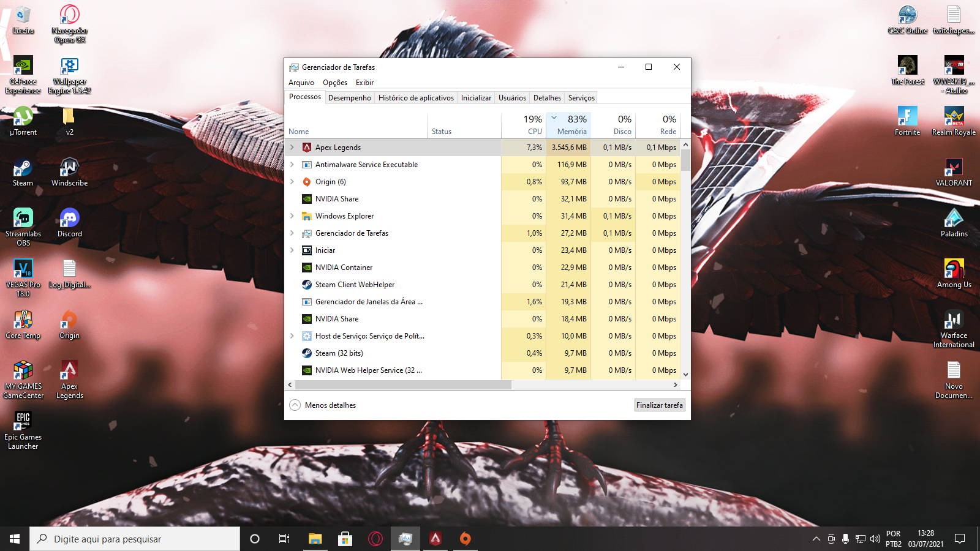Viewport: 980px width, 551px height.
Task: Expand the Apex Legends process row
Action: tap(292, 148)
